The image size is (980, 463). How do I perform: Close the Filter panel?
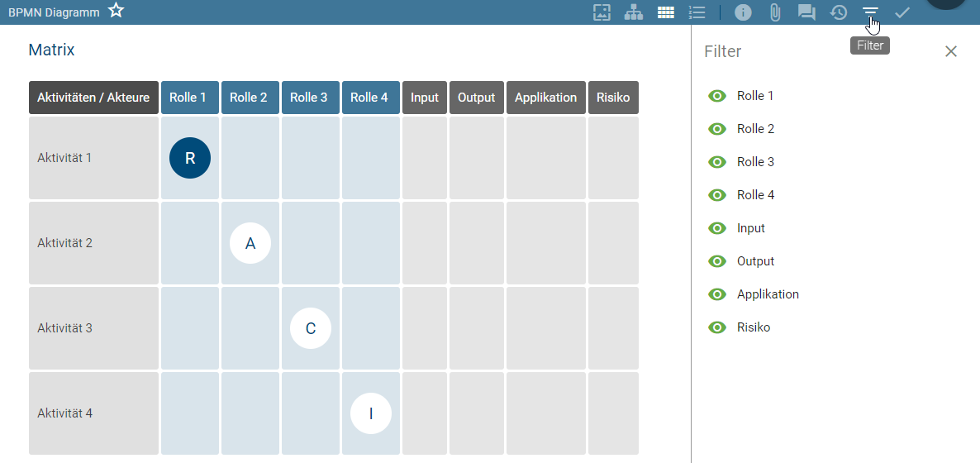(x=951, y=51)
